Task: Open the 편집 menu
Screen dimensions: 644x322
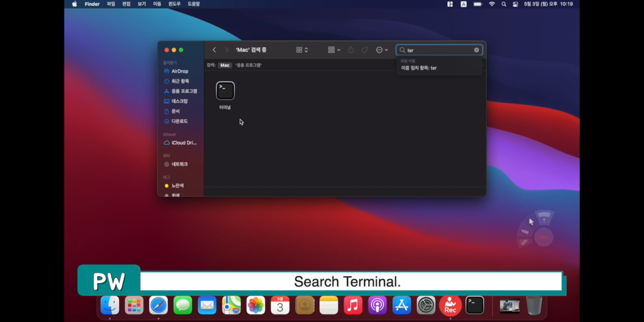Action: (x=126, y=4)
